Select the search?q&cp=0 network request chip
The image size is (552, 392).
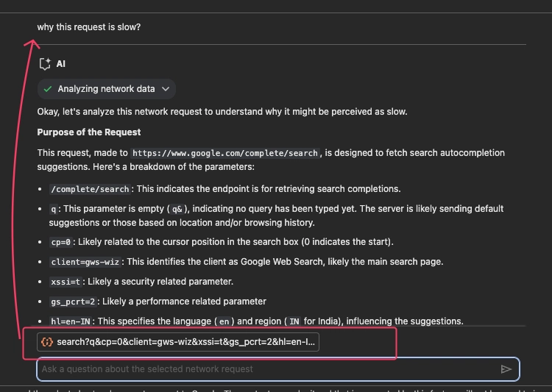[x=178, y=342]
